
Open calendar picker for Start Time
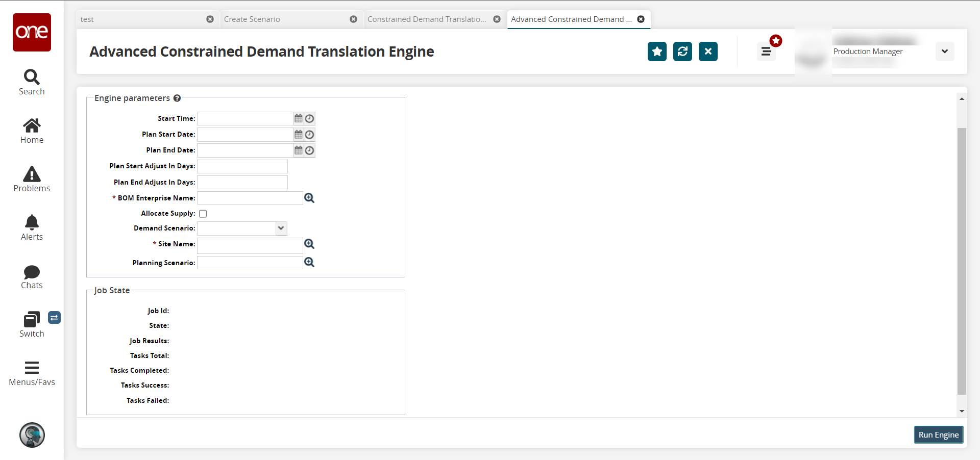(x=299, y=119)
